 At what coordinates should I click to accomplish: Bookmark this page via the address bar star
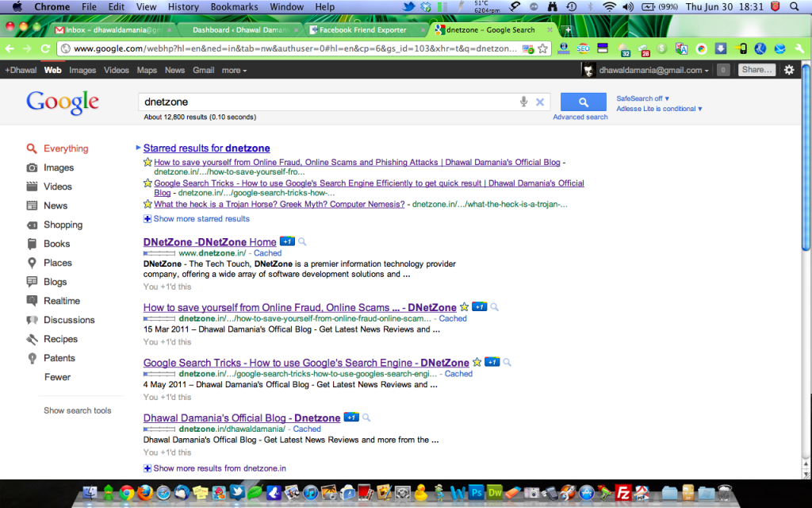(x=541, y=48)
